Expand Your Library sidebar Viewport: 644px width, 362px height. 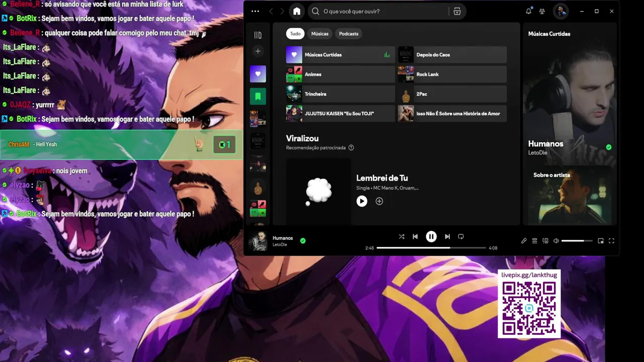point(258,35)
